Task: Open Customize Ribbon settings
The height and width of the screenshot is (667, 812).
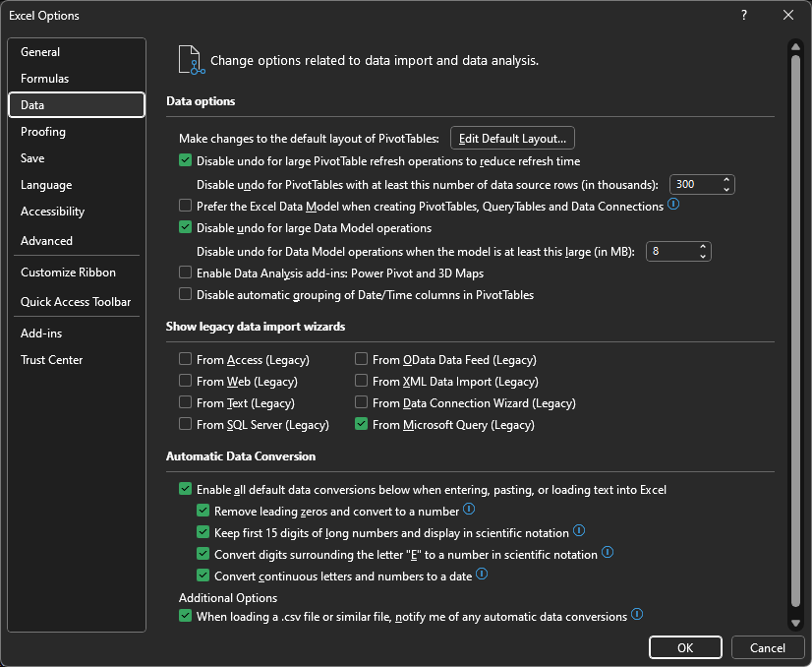Action: click(x=77, y=273)
